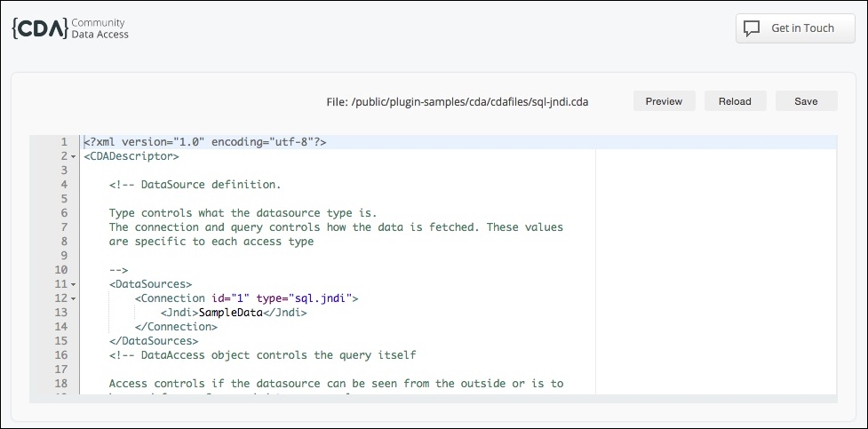Place cursor in the xml version declaration line
The height and width of the screenshot is (429, 868).
[x=205, y=142]
